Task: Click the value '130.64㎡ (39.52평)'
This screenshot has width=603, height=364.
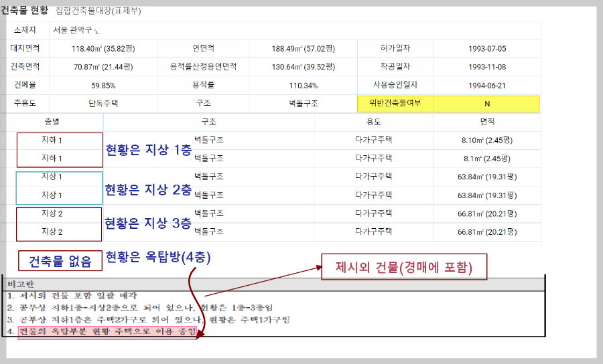Action: 304,67
